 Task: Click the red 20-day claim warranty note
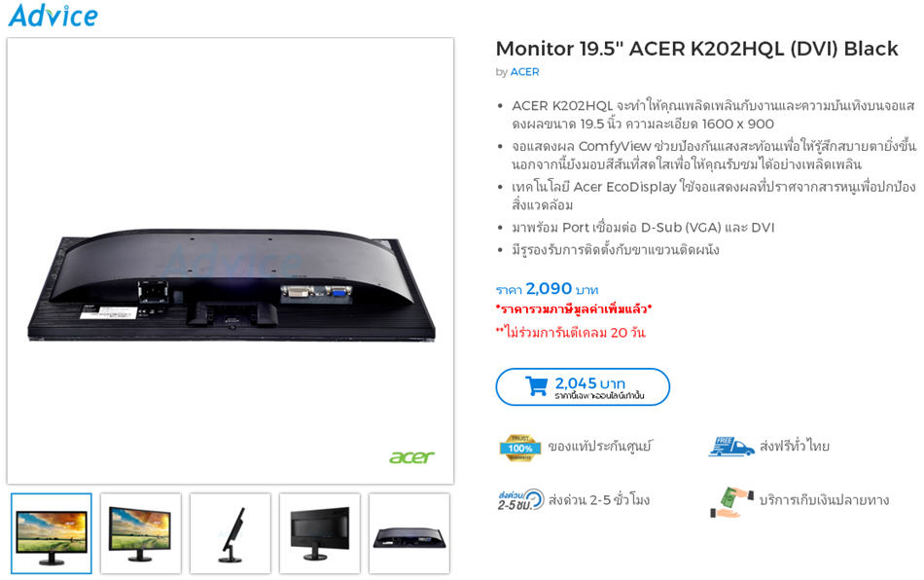(x=570, y=333)
